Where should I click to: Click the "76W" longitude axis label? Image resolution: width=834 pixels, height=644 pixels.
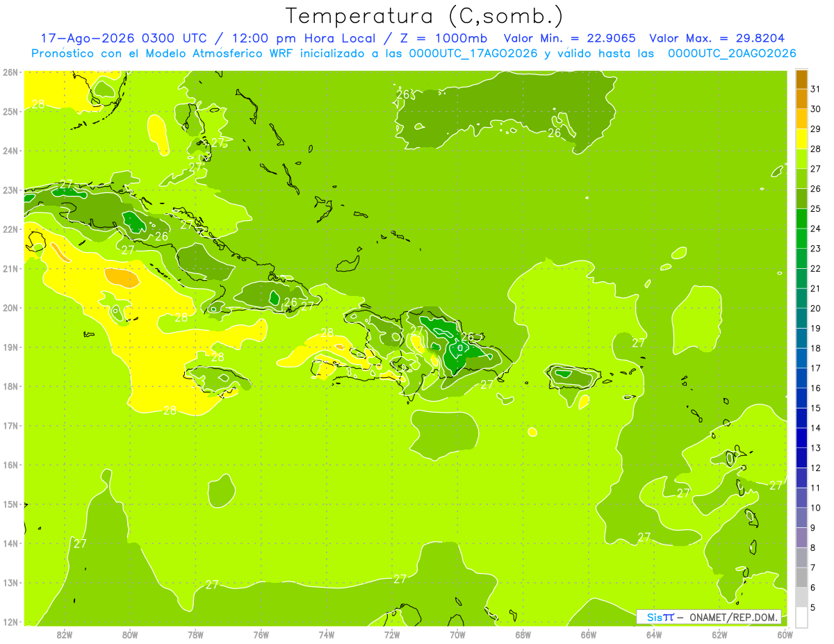261,634
